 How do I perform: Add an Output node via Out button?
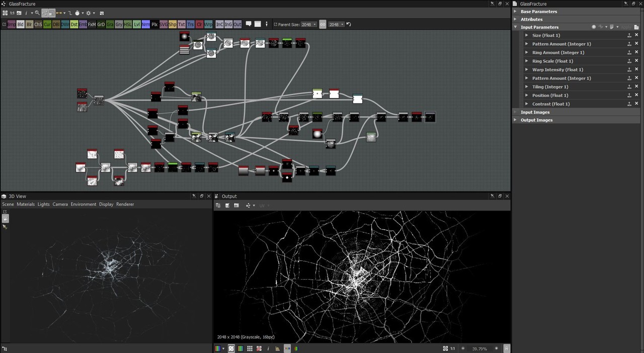[237, 24]
